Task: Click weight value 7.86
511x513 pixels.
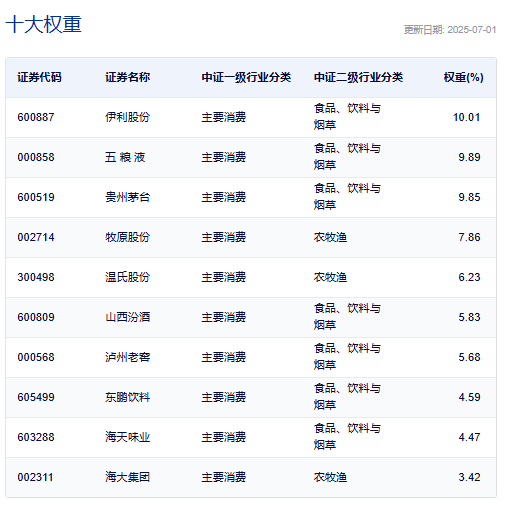Action: point(469,237)
